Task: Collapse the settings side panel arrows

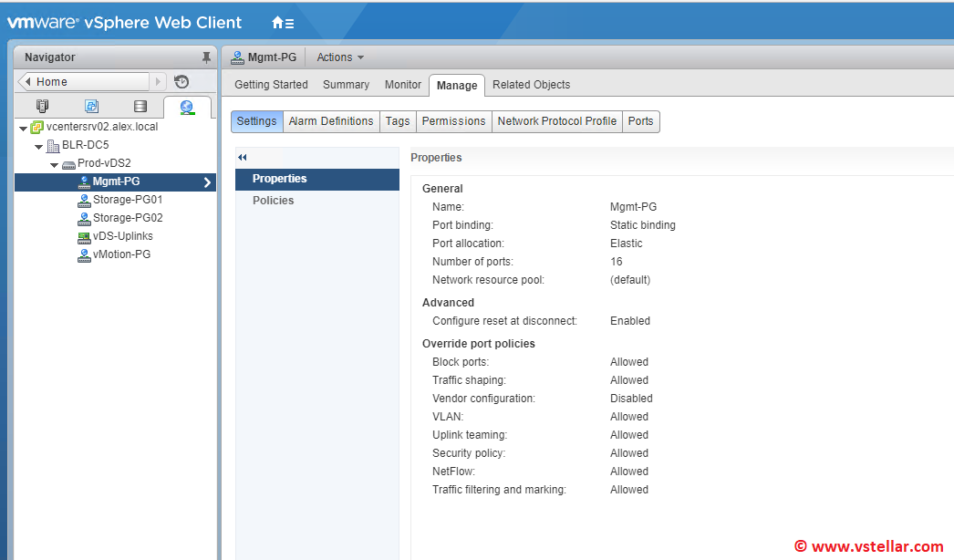Action: click(x=243, y=158)
